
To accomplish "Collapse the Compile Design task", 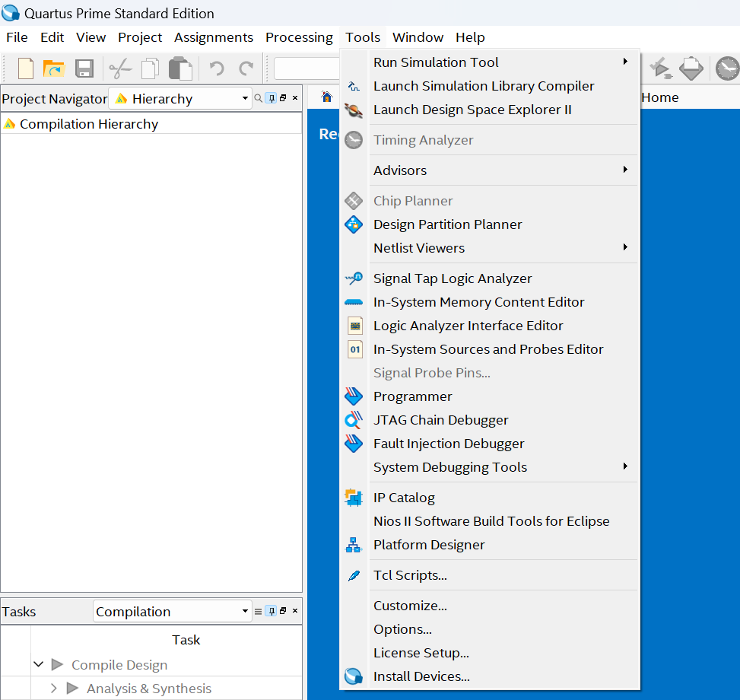I will click(x=39, y=664).
